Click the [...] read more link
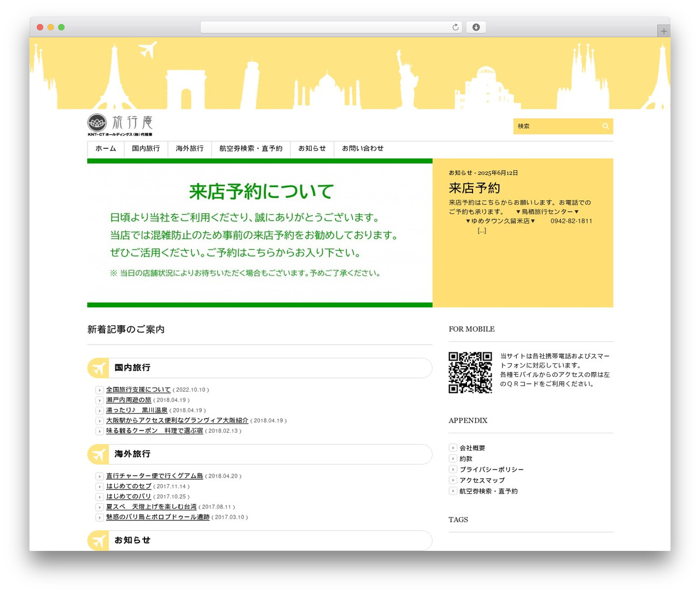The width and height of the screenshot is (700, 593). 482,231
